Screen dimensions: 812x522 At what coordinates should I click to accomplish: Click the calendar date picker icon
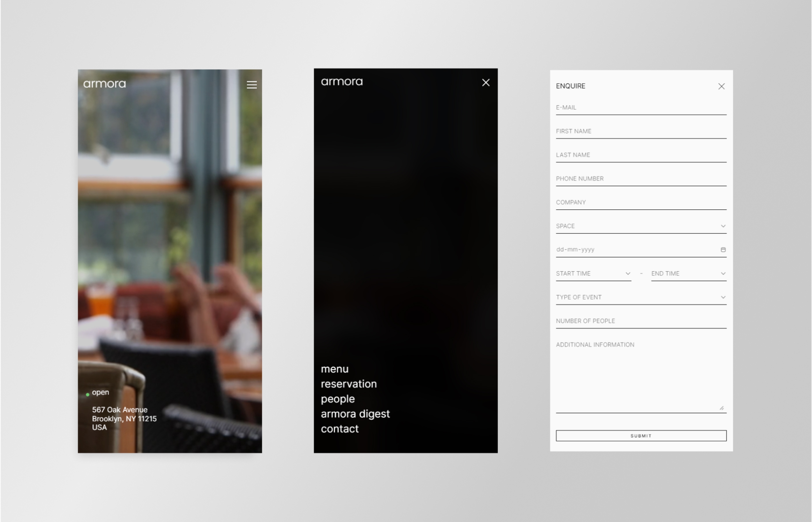point(723,250)
